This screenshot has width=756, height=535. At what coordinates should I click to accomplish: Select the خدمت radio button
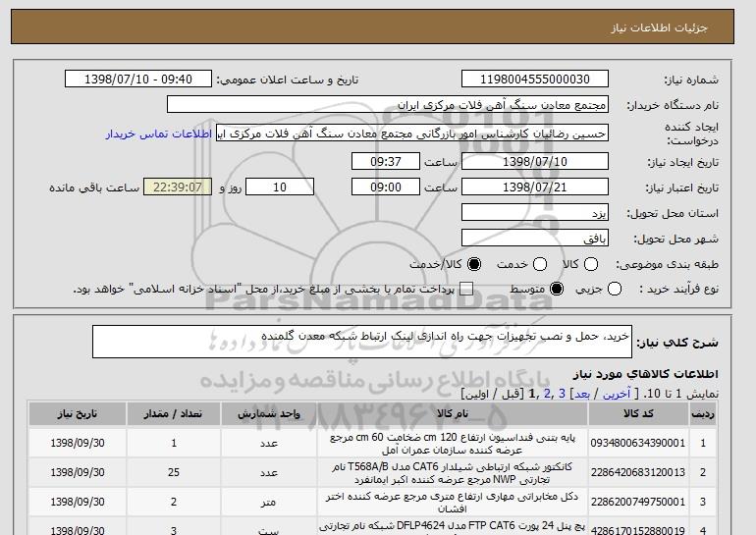point(540,264)
